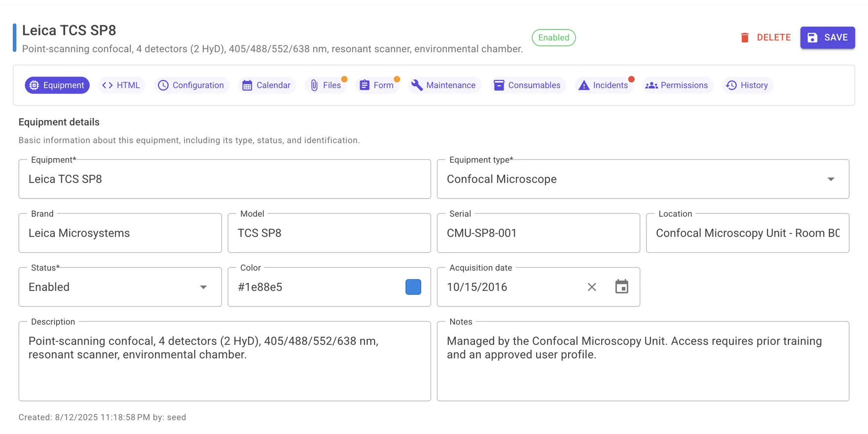The width and height of the screenshot is (868, 434).
Task: Focus the Model field TCS SP8
Action: click(x=329, y=233)
